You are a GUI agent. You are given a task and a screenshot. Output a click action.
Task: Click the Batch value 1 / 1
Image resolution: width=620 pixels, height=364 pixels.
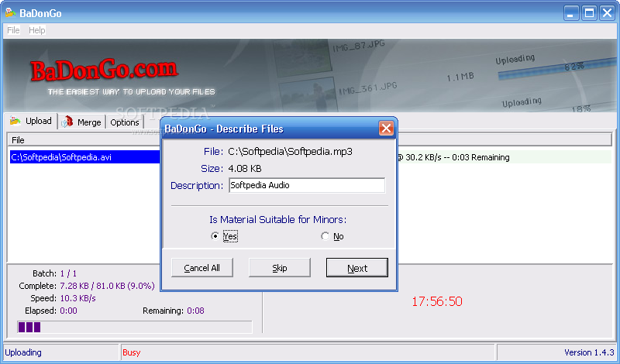click(68, 273)
